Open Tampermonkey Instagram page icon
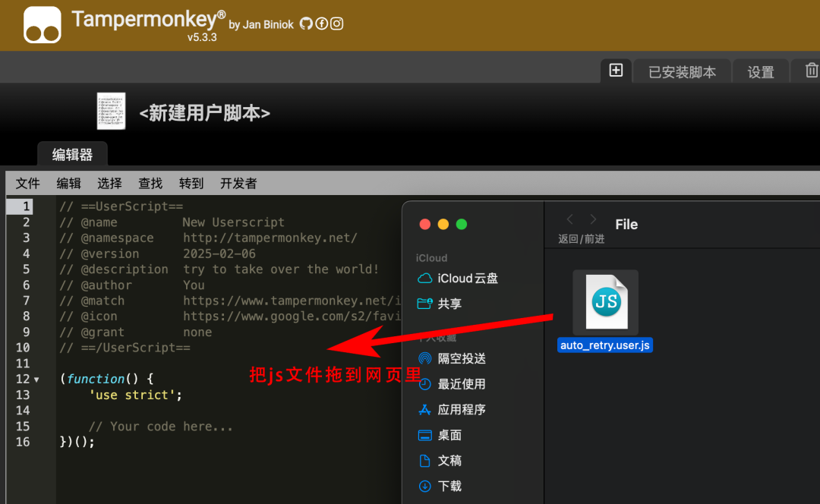820x504 pixels. 337,24
